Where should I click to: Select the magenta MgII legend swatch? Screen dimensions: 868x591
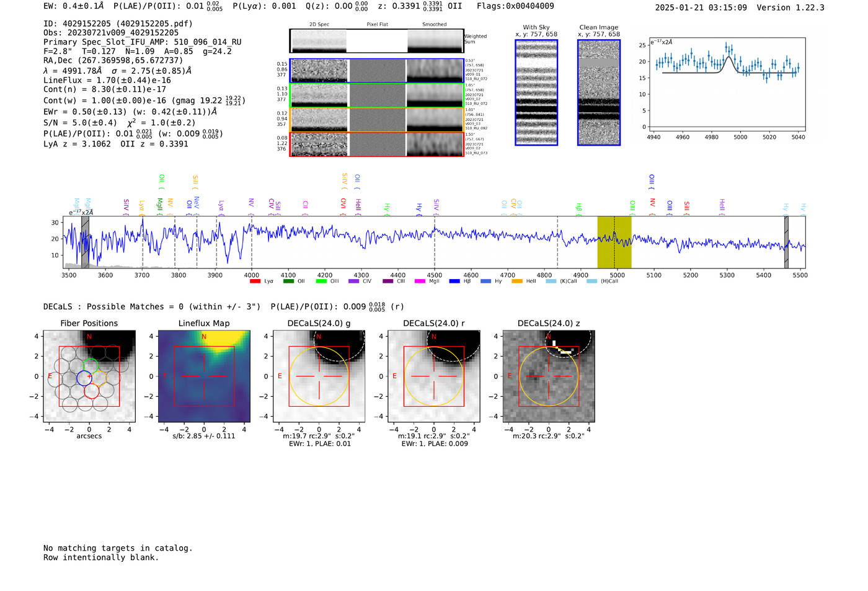[420, 282]
